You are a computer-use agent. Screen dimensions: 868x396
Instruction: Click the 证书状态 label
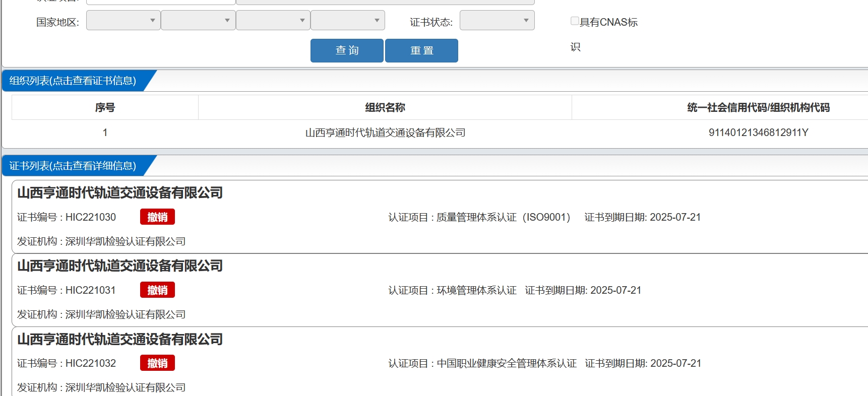click(x=431, y=22)
